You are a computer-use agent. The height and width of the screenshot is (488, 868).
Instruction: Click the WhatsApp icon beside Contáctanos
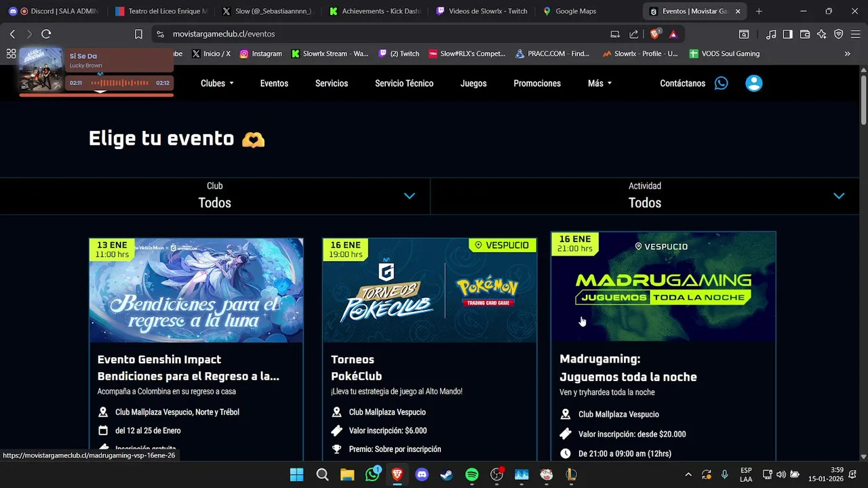tap(722, 83)
